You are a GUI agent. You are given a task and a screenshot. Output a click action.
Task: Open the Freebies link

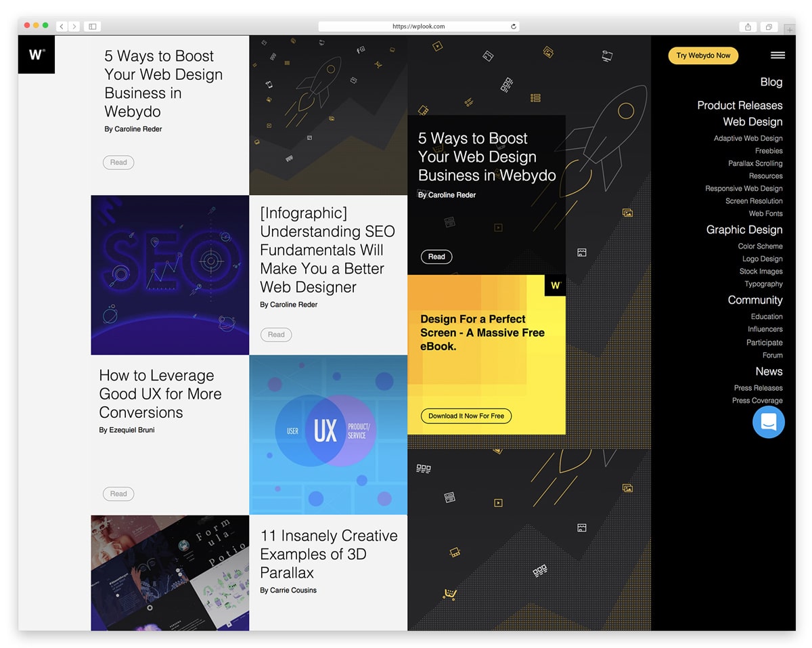click(769, 151)
